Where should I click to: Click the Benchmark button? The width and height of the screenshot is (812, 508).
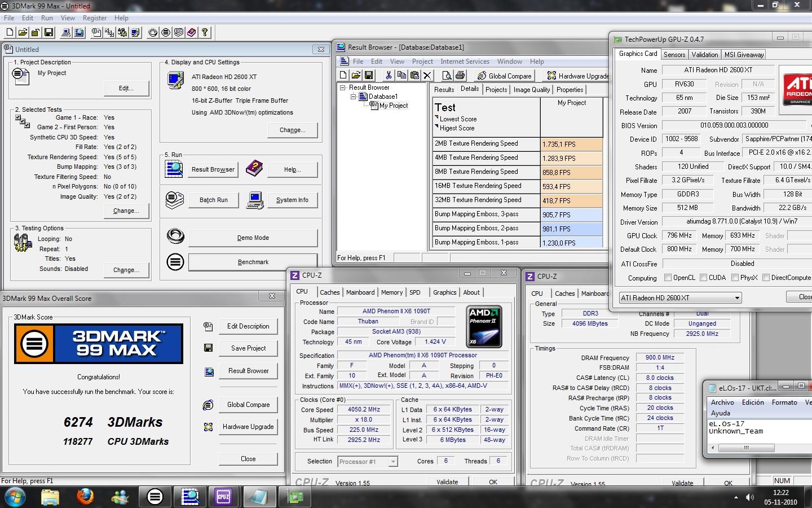point(253,262)
